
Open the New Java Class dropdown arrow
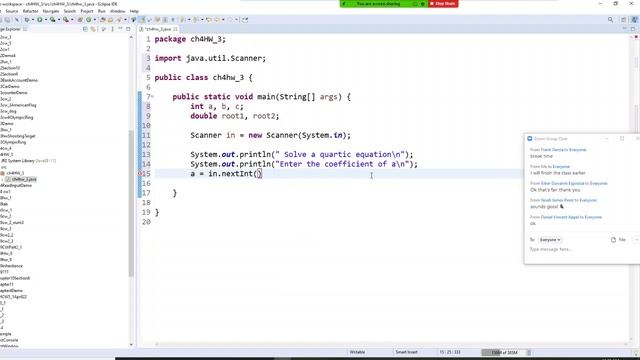[95, 20]
